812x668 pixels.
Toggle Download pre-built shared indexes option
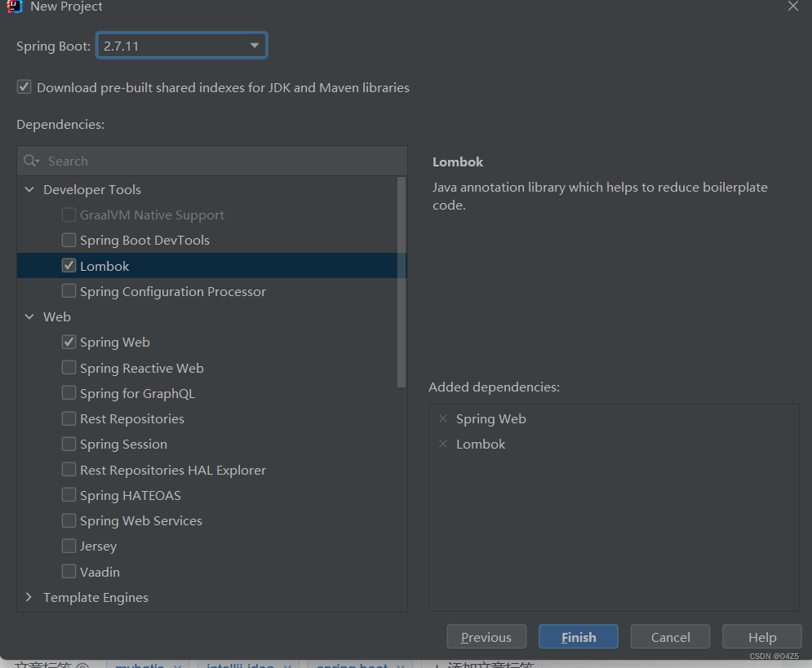coord(23,86)
